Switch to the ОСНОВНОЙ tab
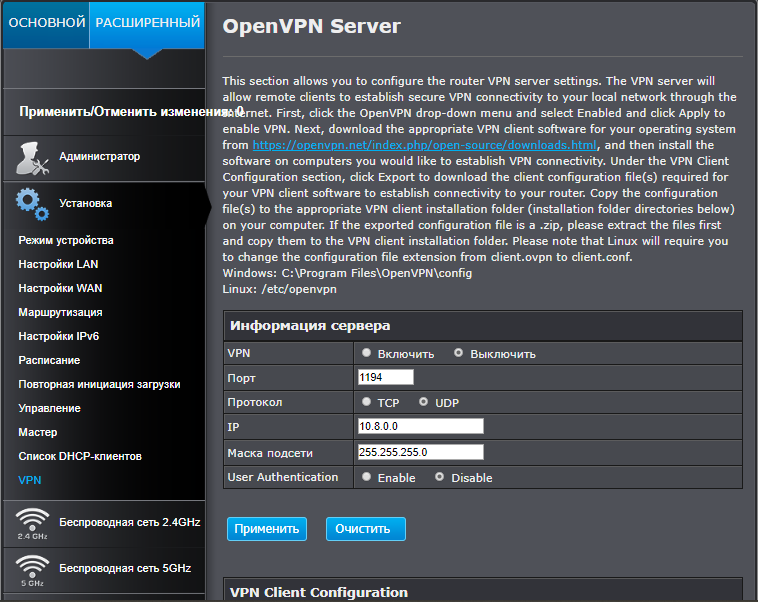758x602 pixels. click(46, 25)
